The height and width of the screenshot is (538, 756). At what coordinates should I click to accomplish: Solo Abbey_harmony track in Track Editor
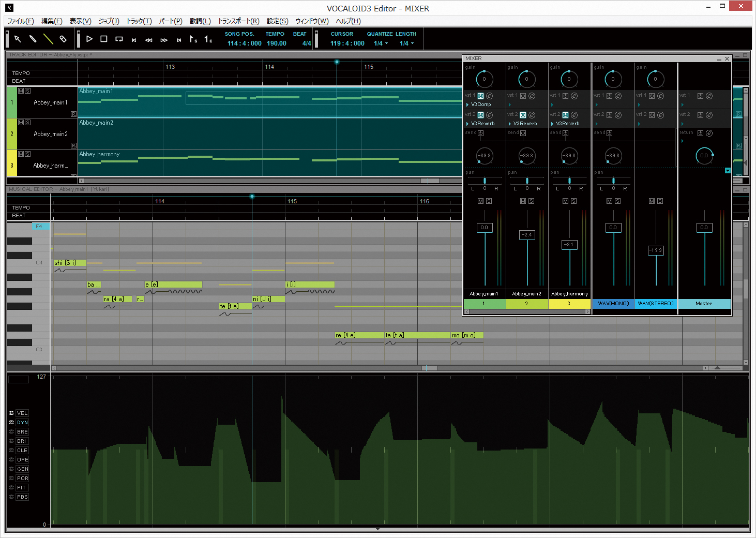(27, 154)
